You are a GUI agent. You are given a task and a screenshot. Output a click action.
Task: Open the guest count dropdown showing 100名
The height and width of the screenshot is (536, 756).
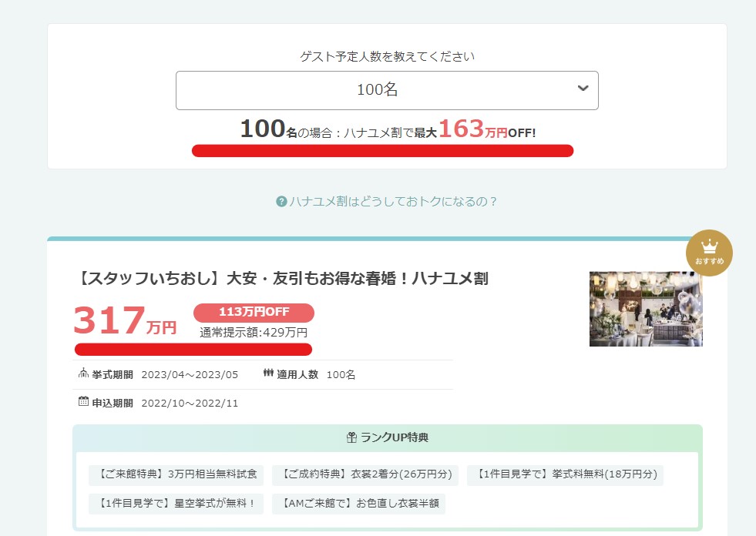click(x=387, y=91)
